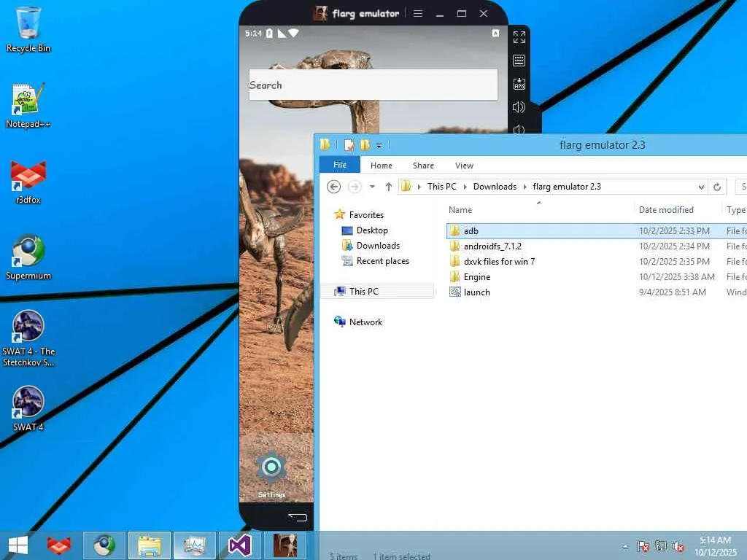Open the Windows Start button
The height and width of the screenshot is (560, 747).
point(18,545)
